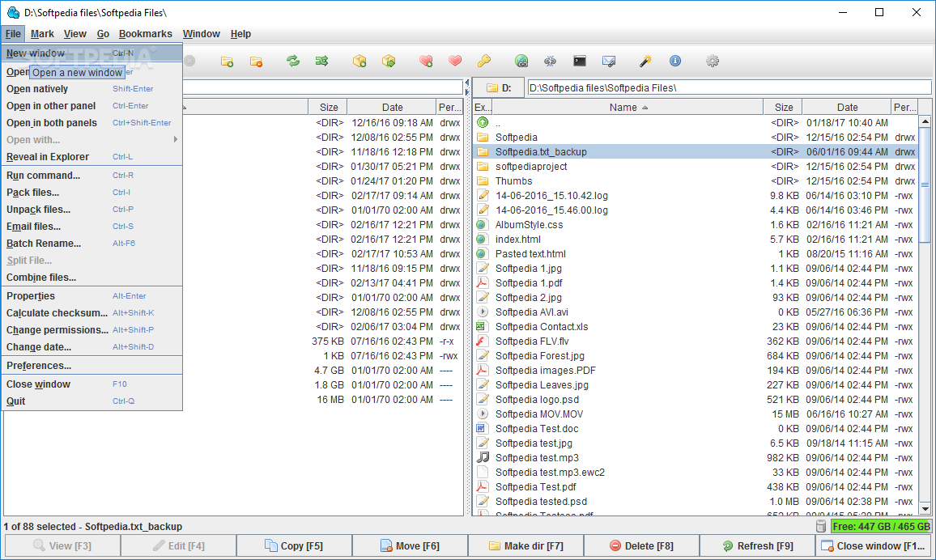Click the Excel icon beside Softpedia Contact.xls

483,326
